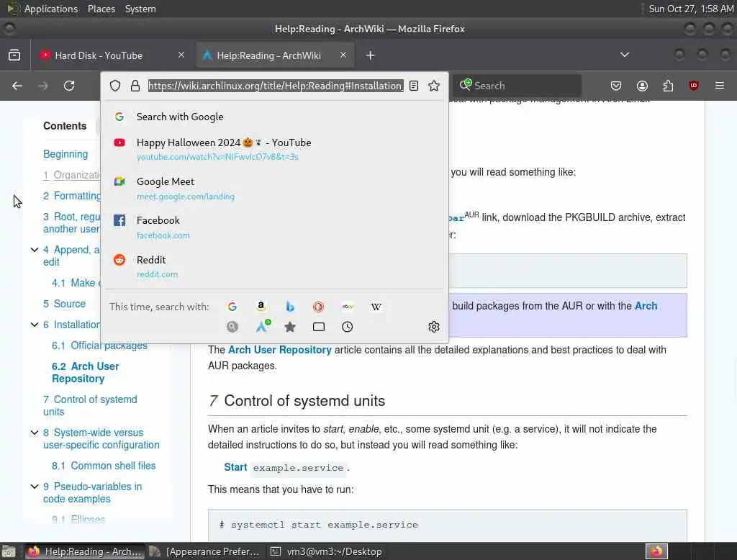Add the ArchWiki search engine icon
Viewport: 737px width, 560px height.
coord(263,326)
